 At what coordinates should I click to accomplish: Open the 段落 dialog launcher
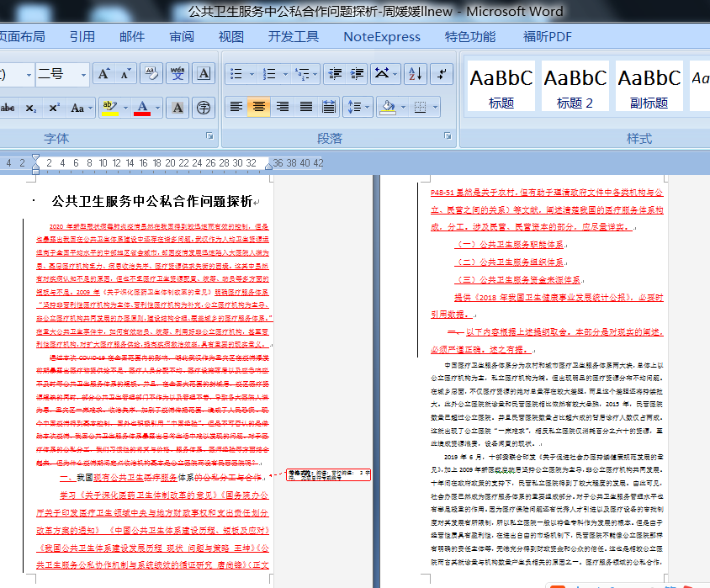pyautogui.click(x=446, y=136)
